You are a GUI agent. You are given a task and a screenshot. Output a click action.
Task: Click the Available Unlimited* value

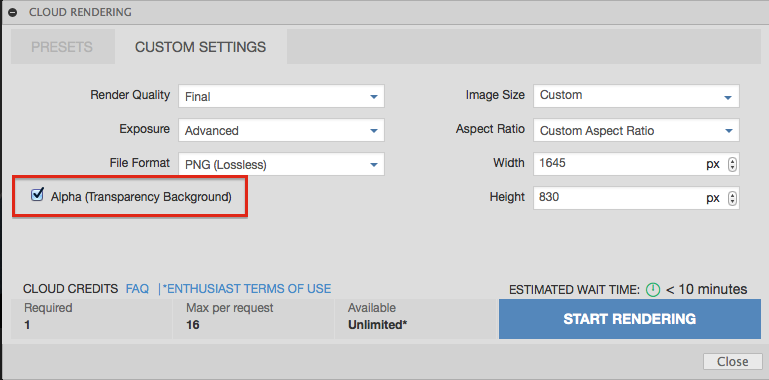coord(378,325)
